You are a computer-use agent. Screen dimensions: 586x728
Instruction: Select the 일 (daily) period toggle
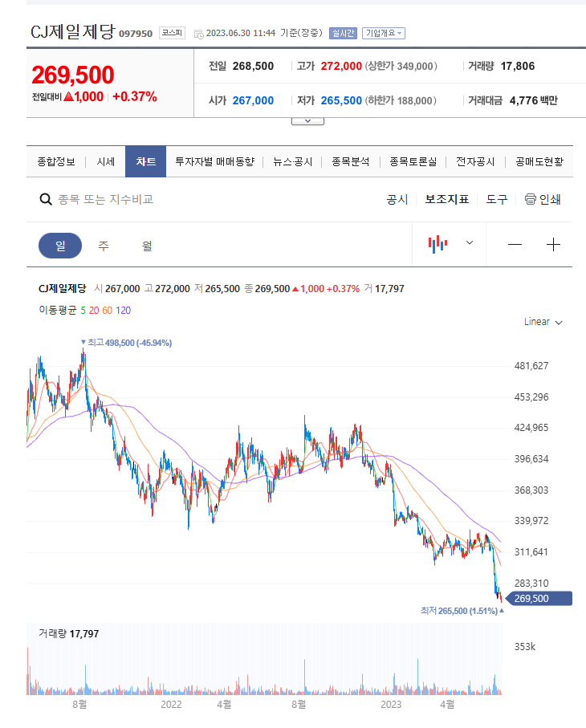60,246
